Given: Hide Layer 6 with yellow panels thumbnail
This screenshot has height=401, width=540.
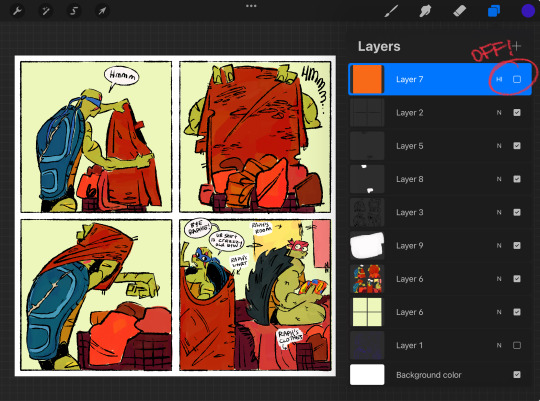Looking at the screenshot, I should point(517,312).
